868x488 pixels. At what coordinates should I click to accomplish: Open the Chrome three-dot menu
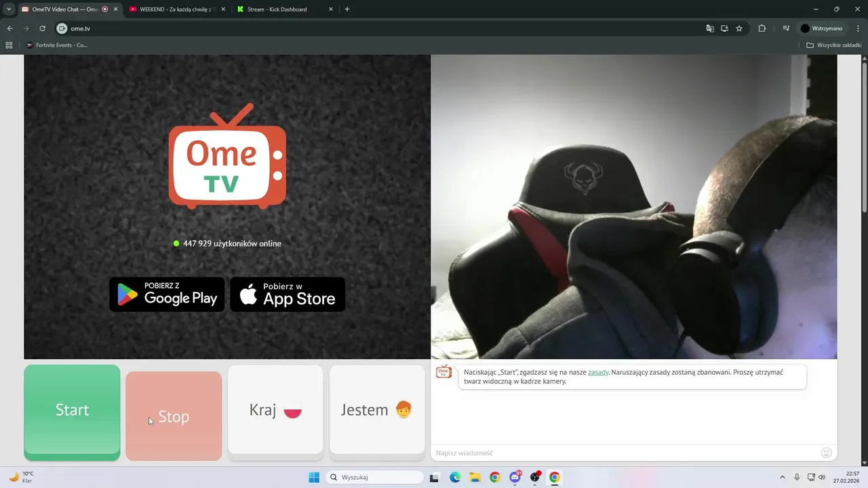[857, 28]
